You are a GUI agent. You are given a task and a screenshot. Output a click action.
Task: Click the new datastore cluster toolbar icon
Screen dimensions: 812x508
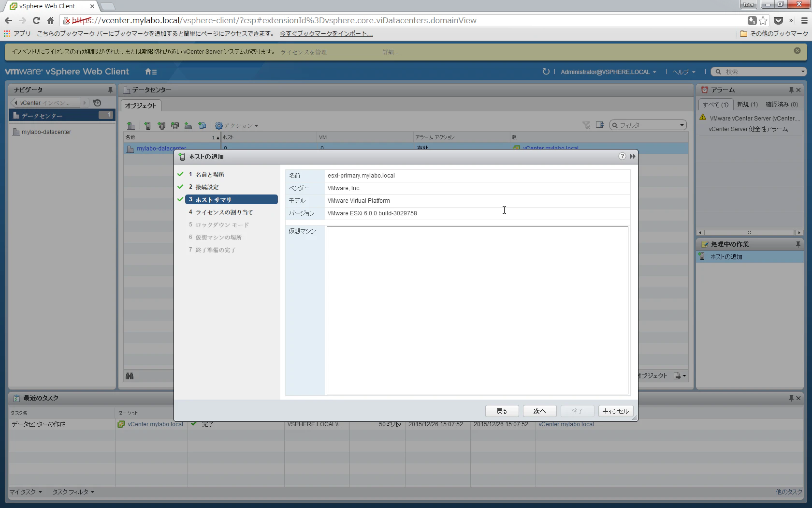(175, 126)
